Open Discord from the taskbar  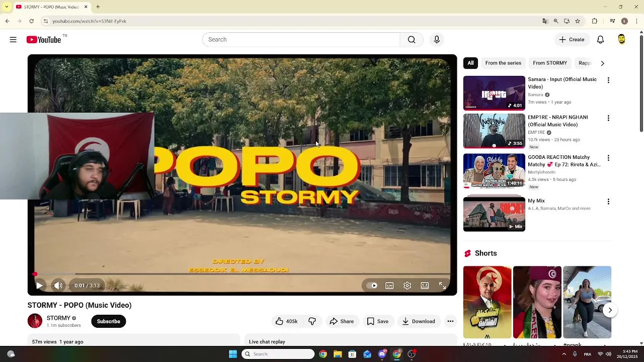382,354
